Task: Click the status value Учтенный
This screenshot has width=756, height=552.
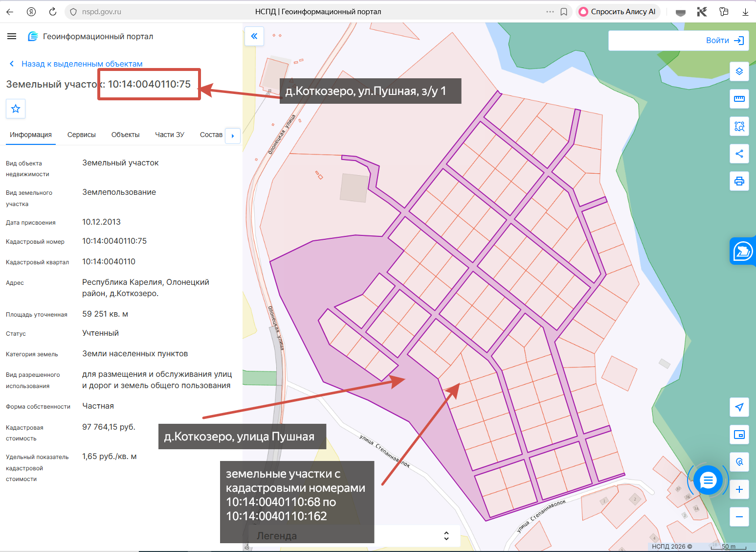Action: [100, 333]
